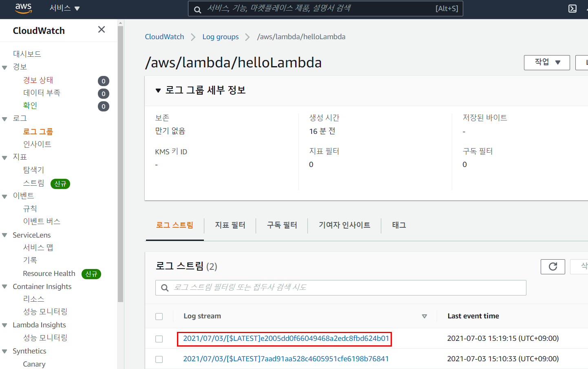This screenshot has height=369, width=588.
Task: Collapse the 경보 tree section
Action: (5, 67)
